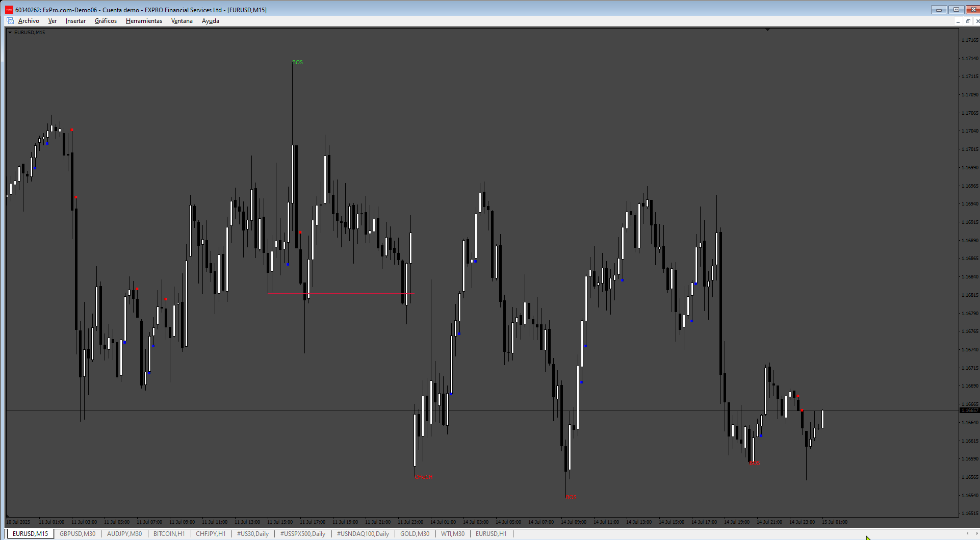Select the green BOS label on chart
Screen dimensions: 980x540
click(297, 62)
